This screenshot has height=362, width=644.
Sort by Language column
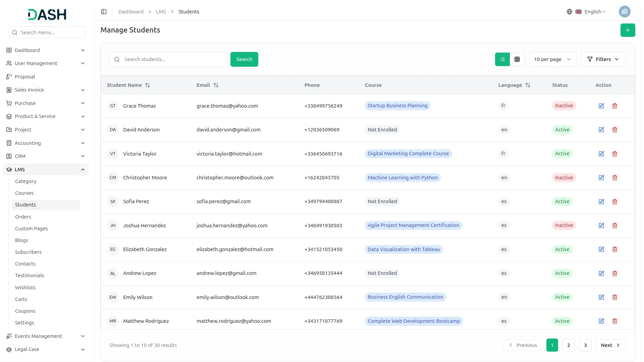pyautogui.click(x=528, y=85)
